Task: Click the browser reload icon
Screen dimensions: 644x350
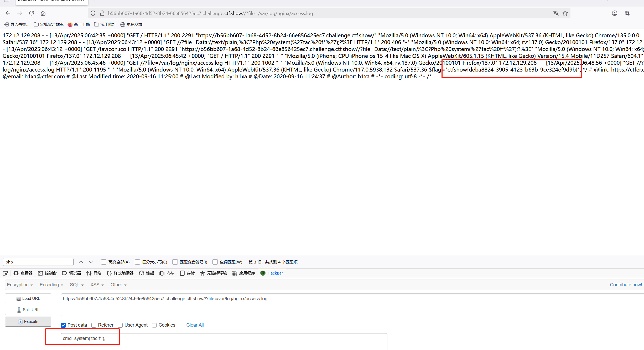Action: pos(32,13)
